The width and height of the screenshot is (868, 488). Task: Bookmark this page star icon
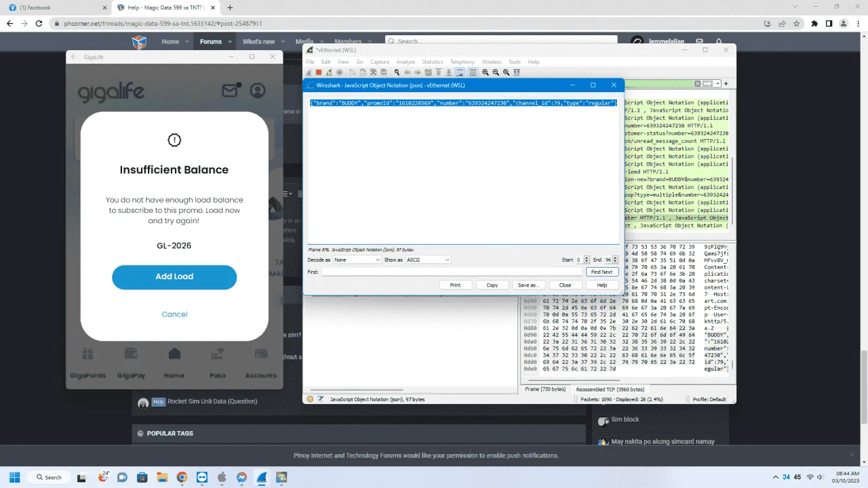[797, 23]
